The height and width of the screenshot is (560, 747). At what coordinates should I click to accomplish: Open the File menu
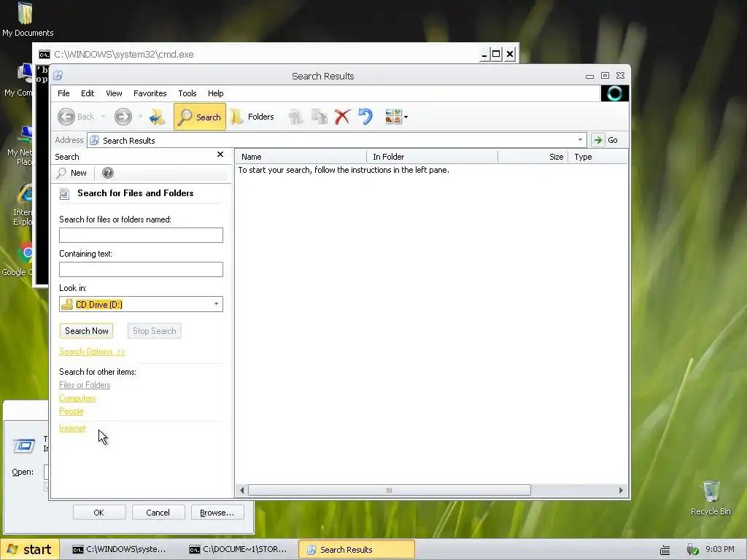click(63, 93)
